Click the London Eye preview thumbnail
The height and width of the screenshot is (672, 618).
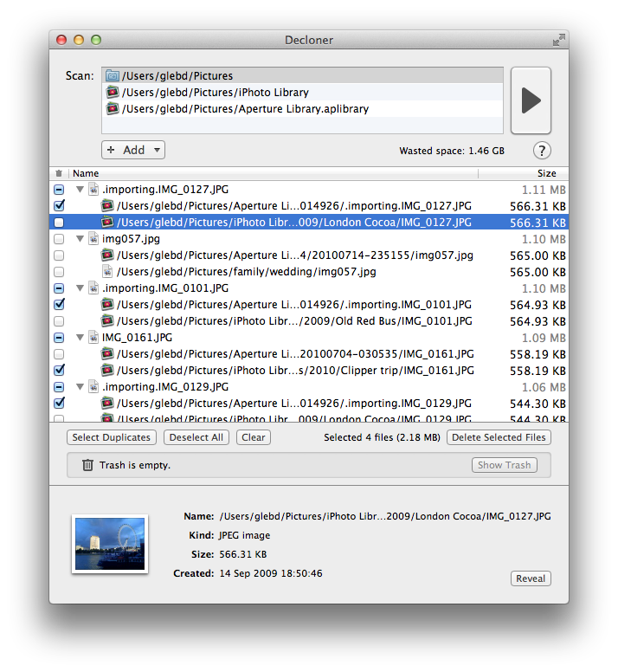[110, 544]
